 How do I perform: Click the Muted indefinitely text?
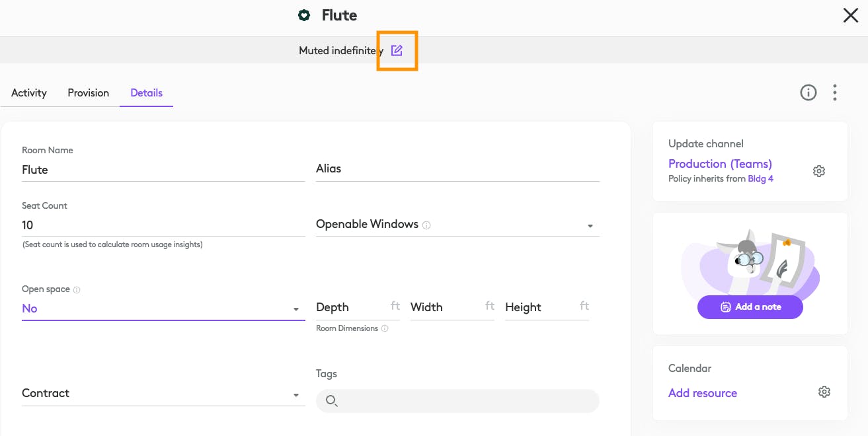point(341,50)
